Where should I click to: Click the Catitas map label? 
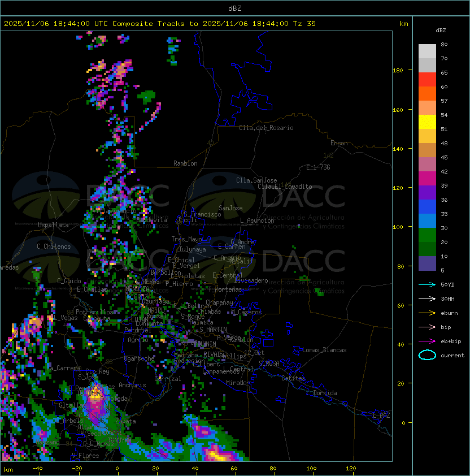tap(293, 378)
